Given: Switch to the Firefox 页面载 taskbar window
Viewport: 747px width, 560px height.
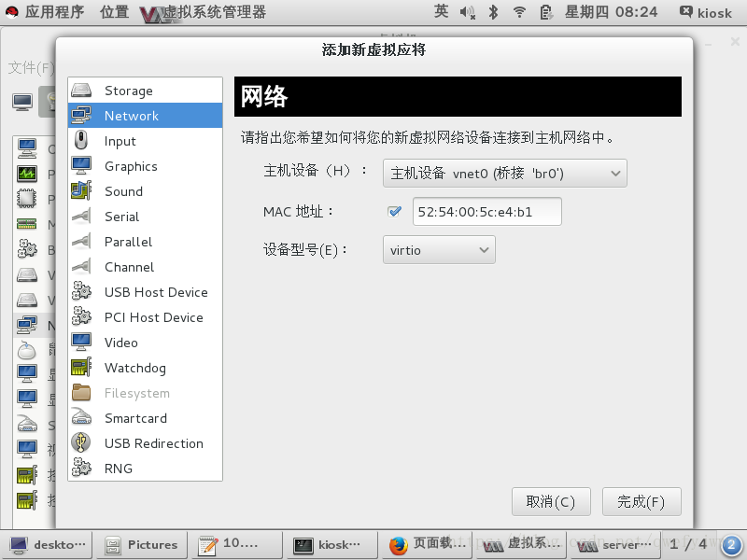Looking at the screenshot, I should click(427, 545).
